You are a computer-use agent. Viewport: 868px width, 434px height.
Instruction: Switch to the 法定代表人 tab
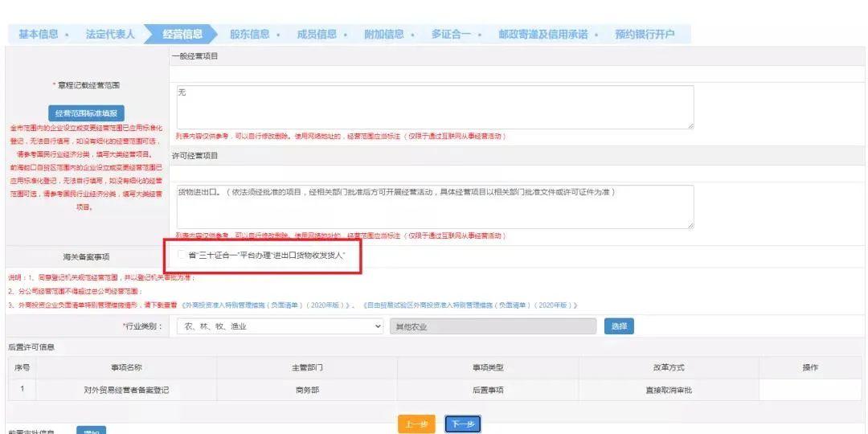(x=111, y=35)
